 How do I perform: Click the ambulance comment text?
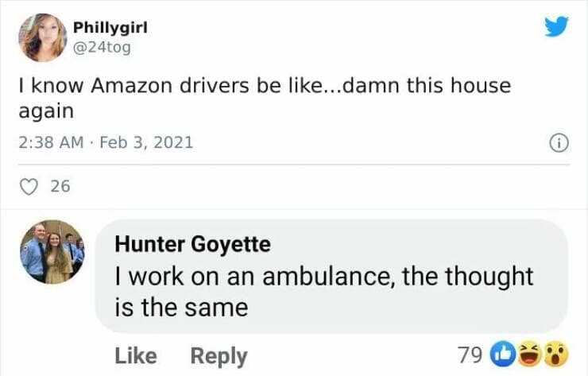pyautogui.click(x=323, y=291)
